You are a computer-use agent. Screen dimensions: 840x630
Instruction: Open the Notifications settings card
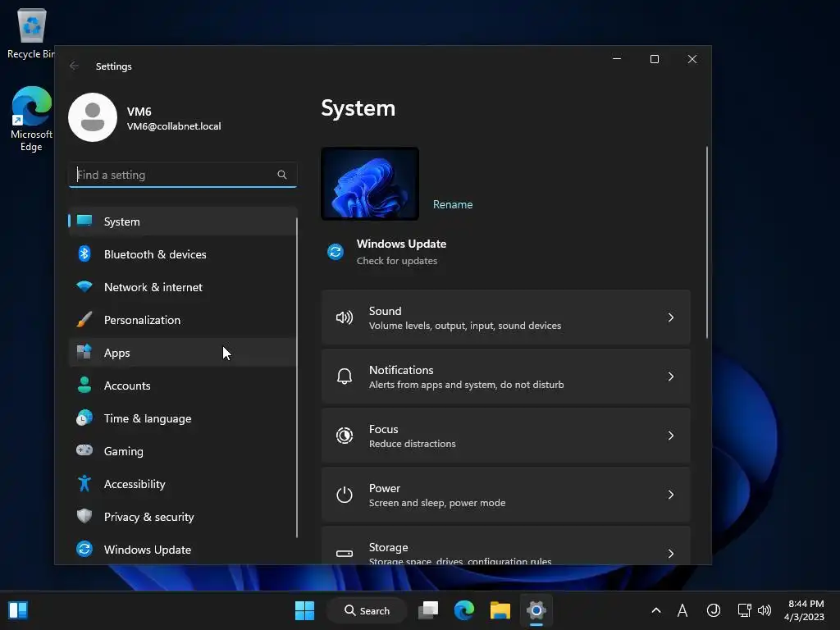pos(505,377)
